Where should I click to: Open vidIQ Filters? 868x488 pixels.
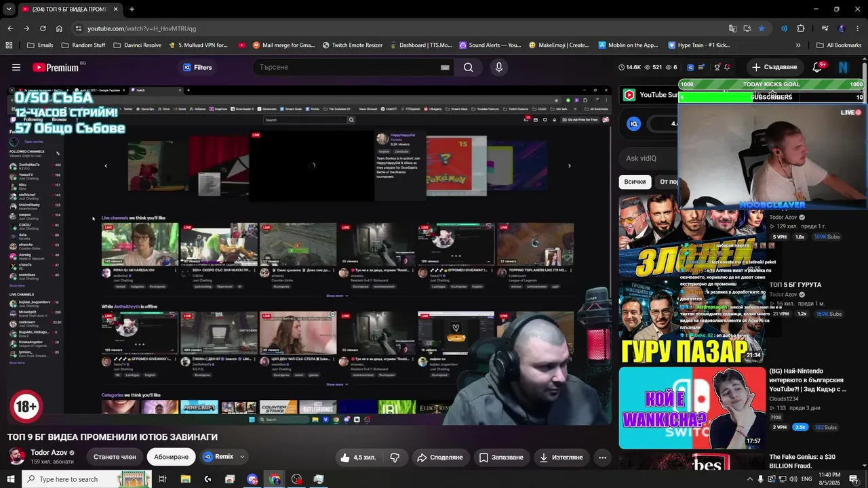coord(197,67)
